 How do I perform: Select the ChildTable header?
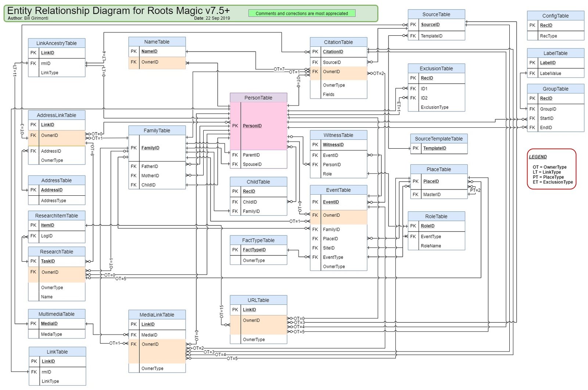(x=258, y=182)
